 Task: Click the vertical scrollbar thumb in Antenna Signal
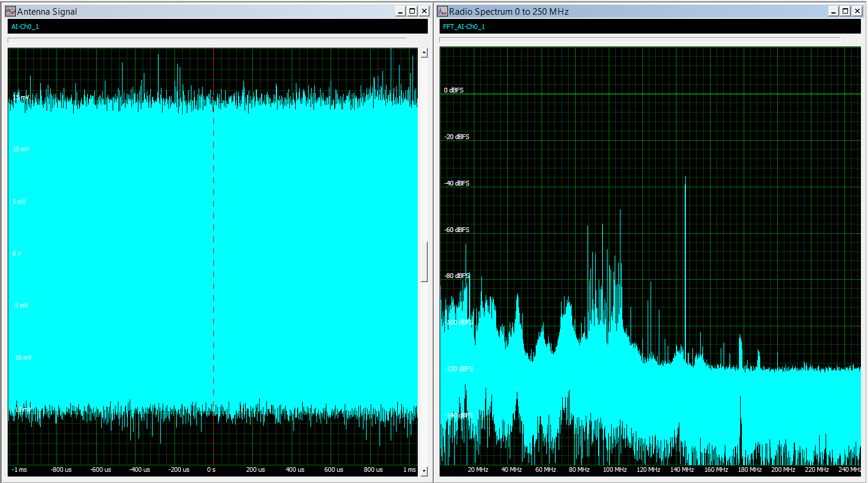(x=424, y=262)
